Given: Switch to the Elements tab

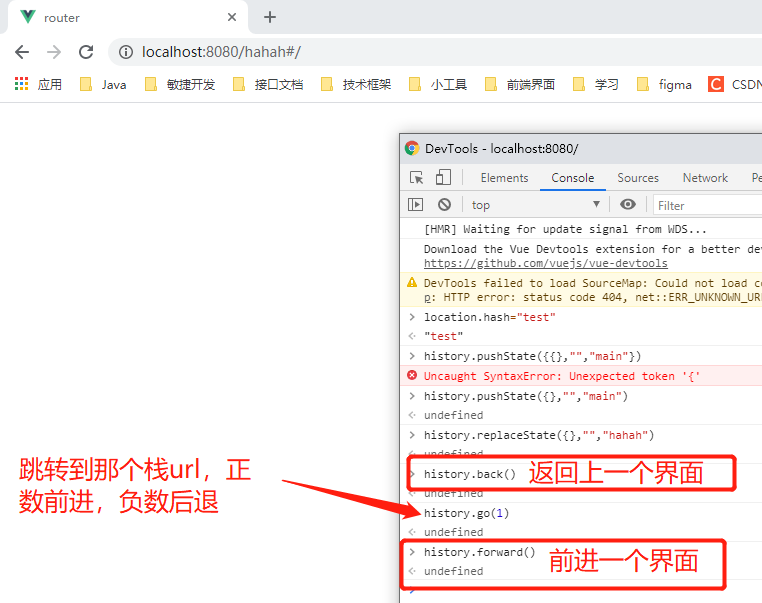Looking at the screenshot, I should tap(504, 178).
